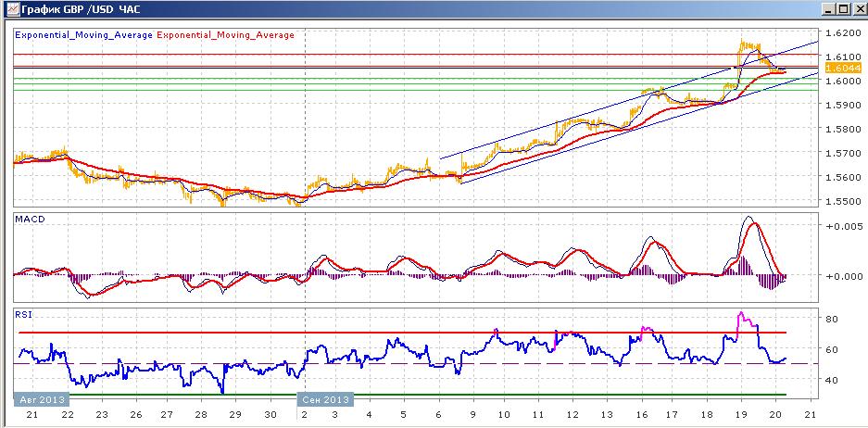The width and height of the screenshot is (868, 428).
Task: Click the 1.5900 price axis label
Action: 841,105
